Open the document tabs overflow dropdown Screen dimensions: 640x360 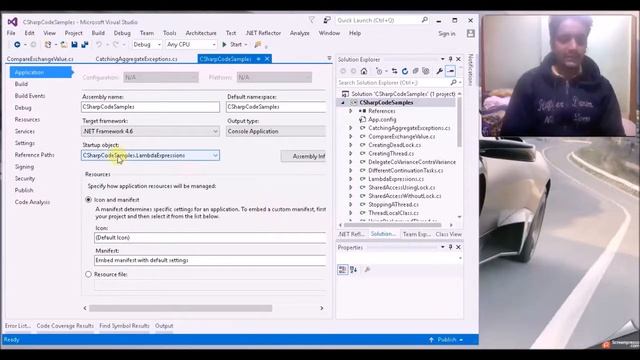(x=329, y=58)
